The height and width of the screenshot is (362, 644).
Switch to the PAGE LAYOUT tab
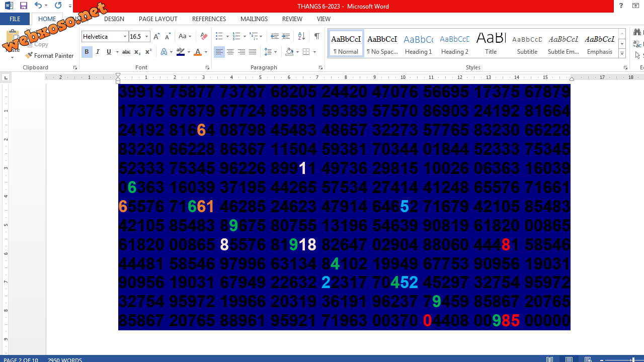(x=158, y=19)
